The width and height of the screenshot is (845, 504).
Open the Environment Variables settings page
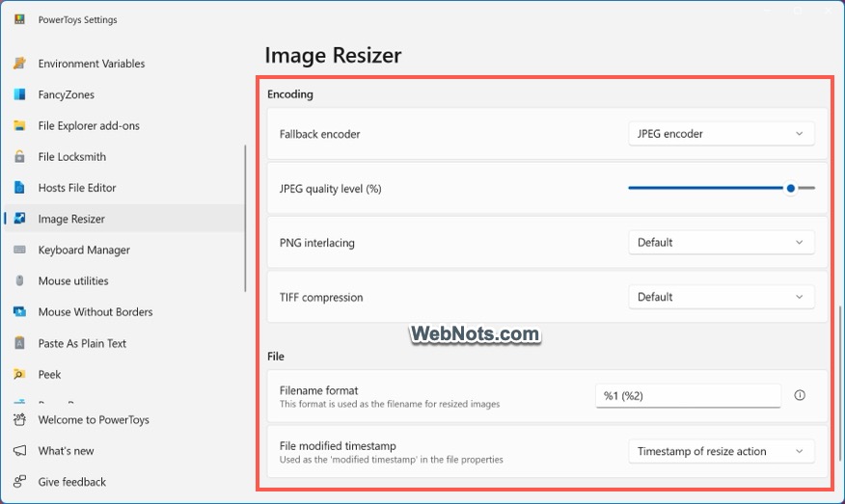click(123, 63)
